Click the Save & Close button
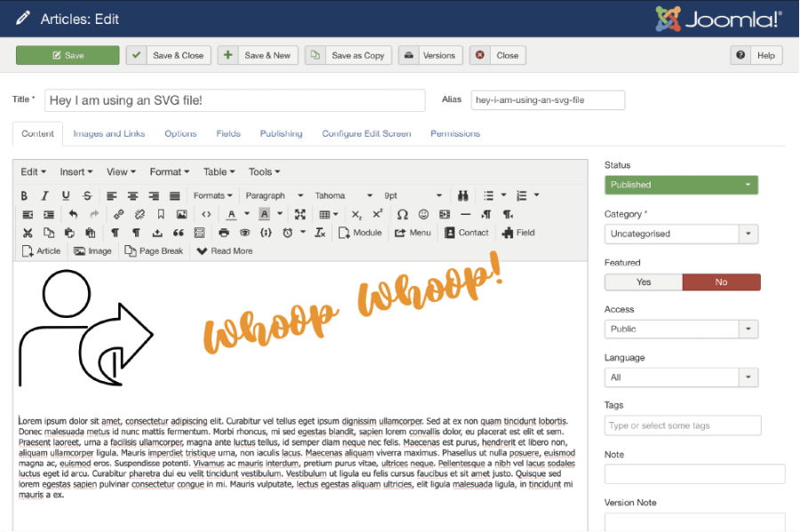Image resolution: width=800 pixels, height=532 pixels. [167, 55]
